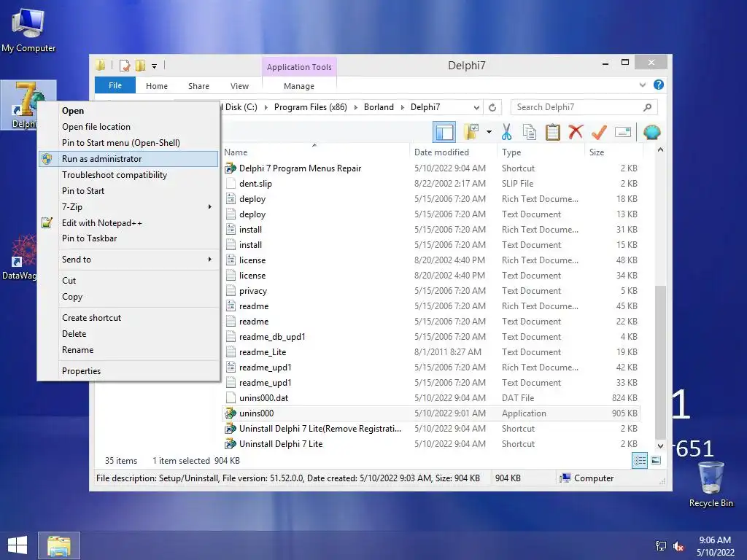Click Borland breadcrumb in address bar

379,108
